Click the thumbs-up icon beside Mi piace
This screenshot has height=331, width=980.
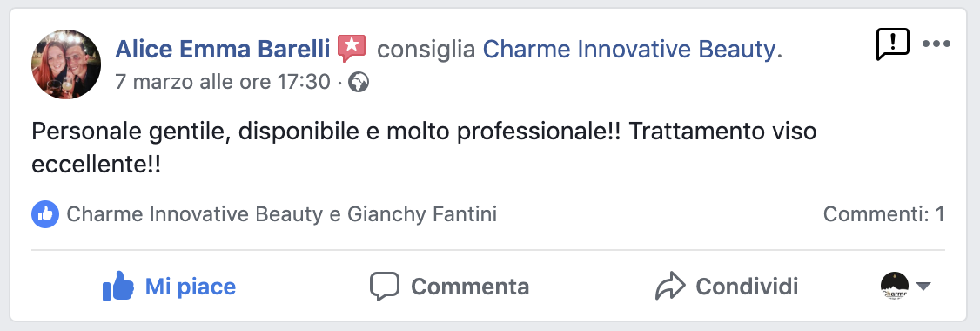(x=118, y=287)
